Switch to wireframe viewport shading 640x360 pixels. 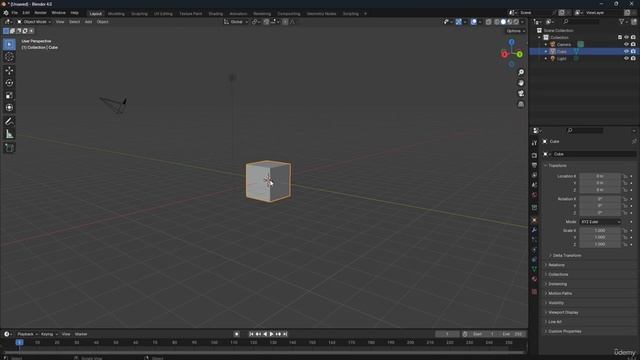[497, 22]
